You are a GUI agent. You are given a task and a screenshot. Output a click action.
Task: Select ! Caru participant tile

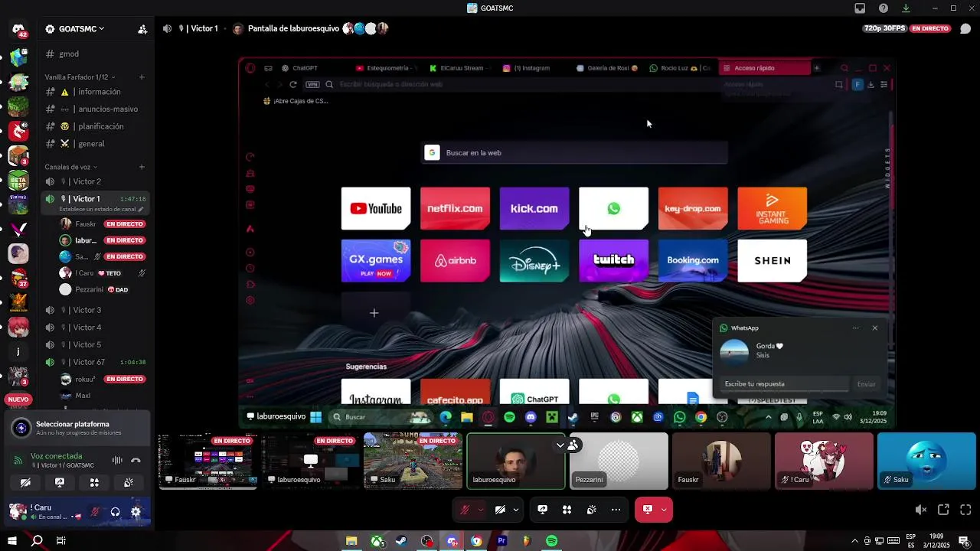(x=824, y=461)
